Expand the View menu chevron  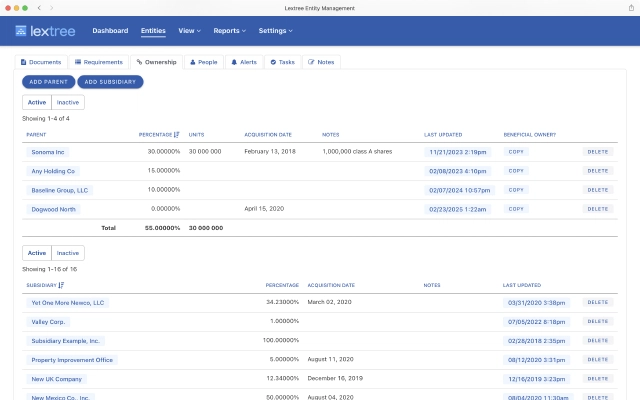pos(199,31)
